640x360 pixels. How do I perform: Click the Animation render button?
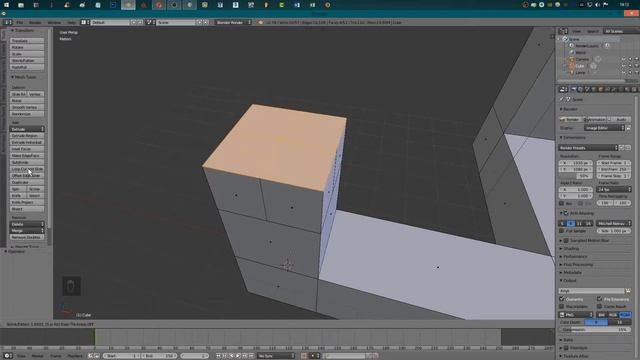pyautogui.click(x=595, y=119)
